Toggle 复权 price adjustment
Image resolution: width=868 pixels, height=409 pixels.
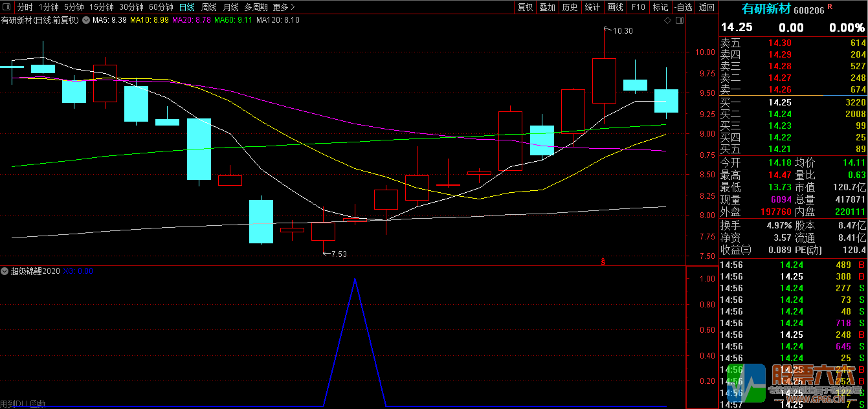pyautogui.click(x=524, y=7)
